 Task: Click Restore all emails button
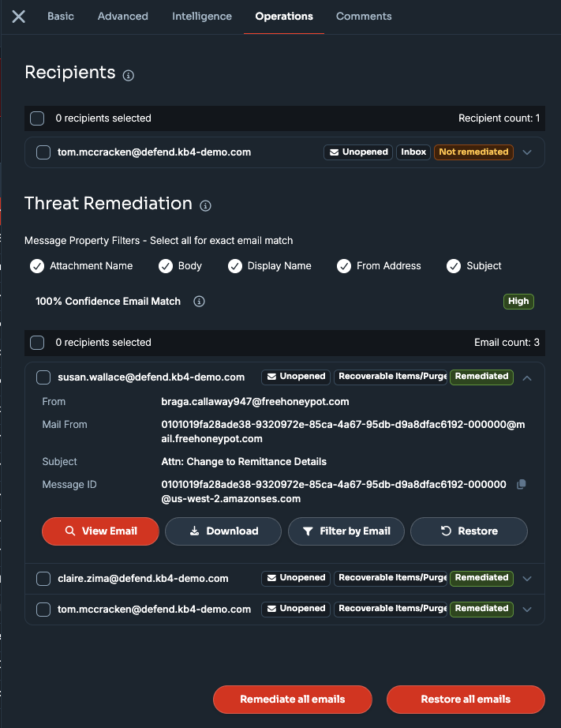coord(466,700)
